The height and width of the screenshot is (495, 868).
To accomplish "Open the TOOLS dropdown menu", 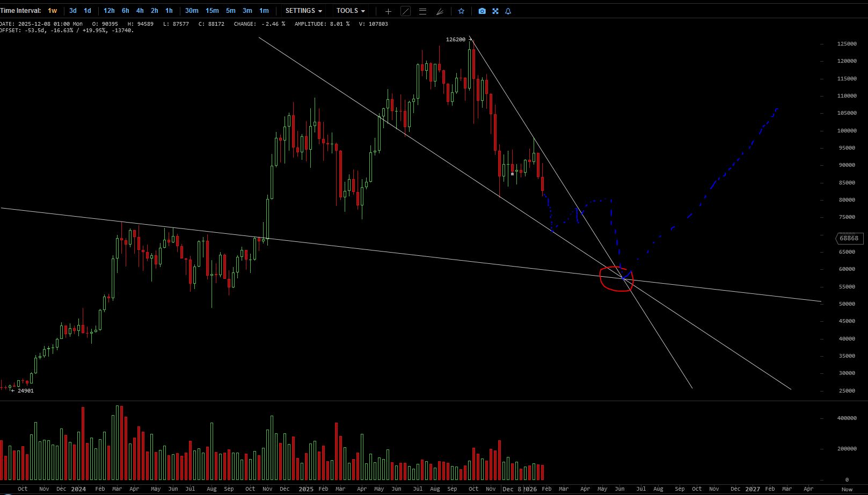I will [351, 11].
